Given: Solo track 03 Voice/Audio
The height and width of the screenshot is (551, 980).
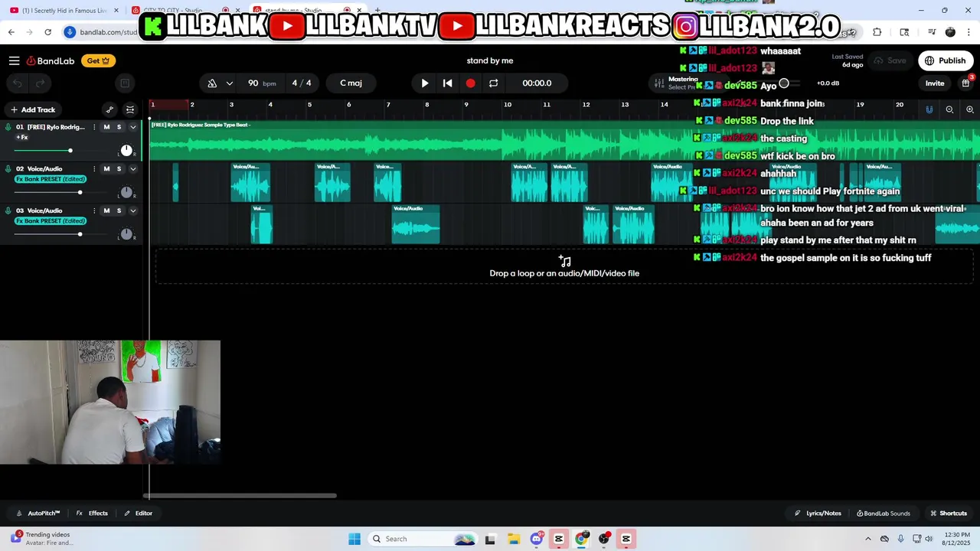Looking at the screenshot, I should click(x=119, y=210).
